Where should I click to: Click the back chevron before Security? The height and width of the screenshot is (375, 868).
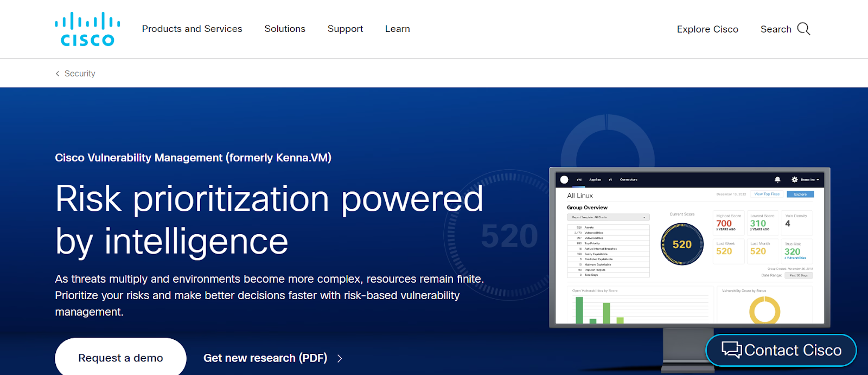58,73
